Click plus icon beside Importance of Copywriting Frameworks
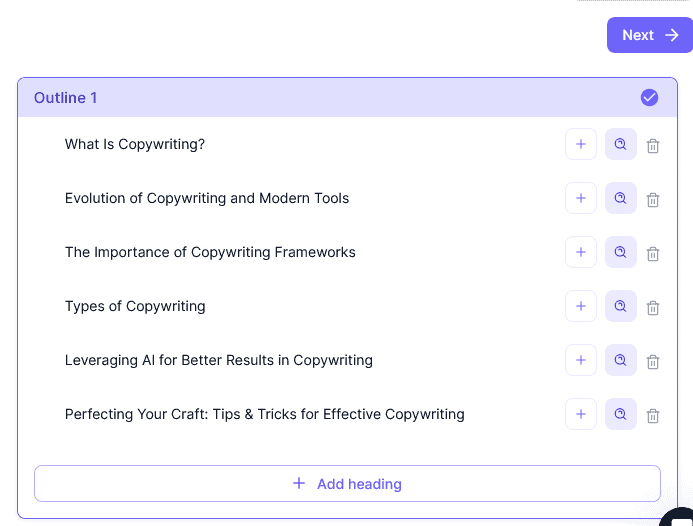The width and height of the screenshot is (693, 526). (x=581, y=252)
